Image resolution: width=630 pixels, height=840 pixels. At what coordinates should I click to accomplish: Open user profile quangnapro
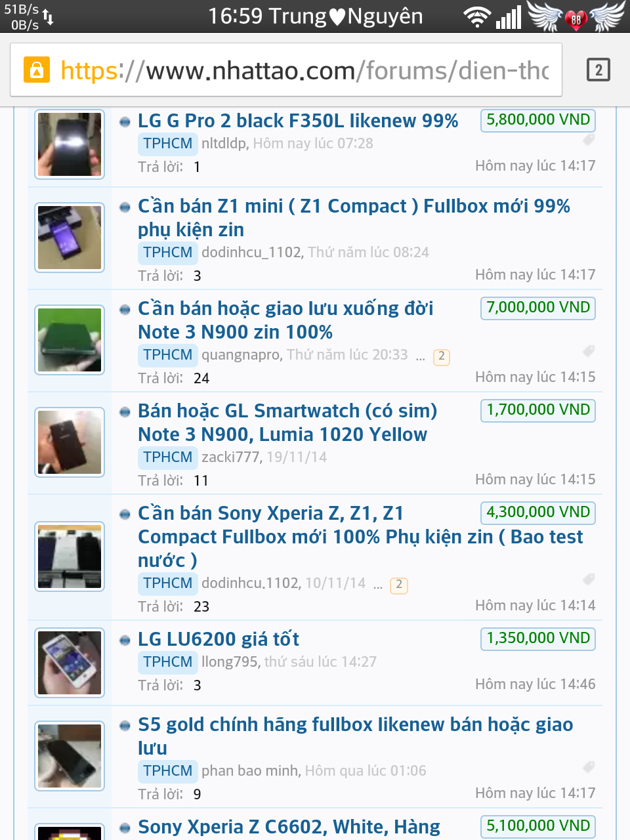241,355
